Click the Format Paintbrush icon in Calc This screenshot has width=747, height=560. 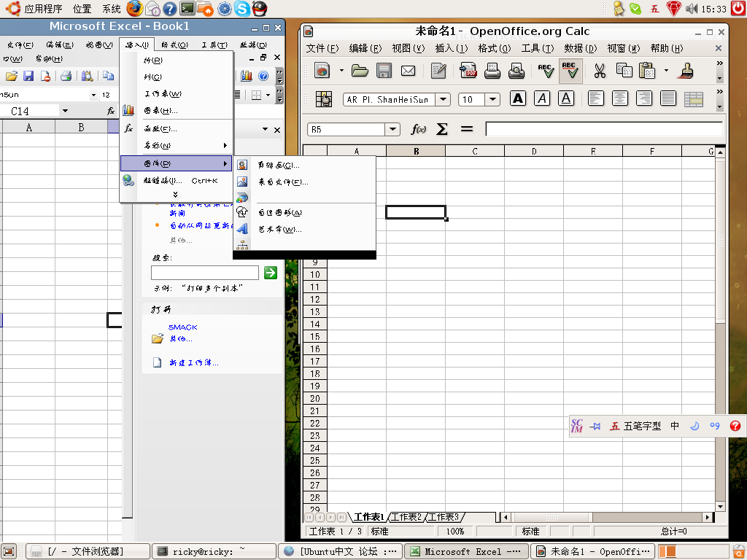coord(685,71)
